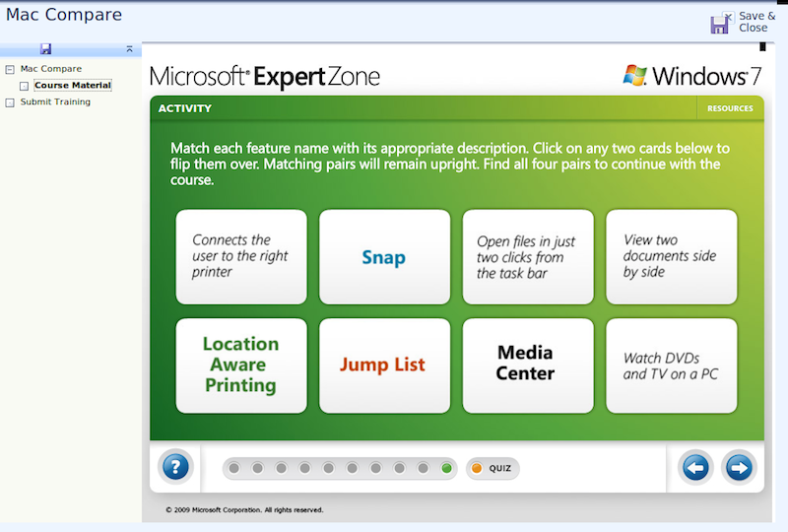Flip the Jump List card

pyautogui.click(x=384, y=366)
